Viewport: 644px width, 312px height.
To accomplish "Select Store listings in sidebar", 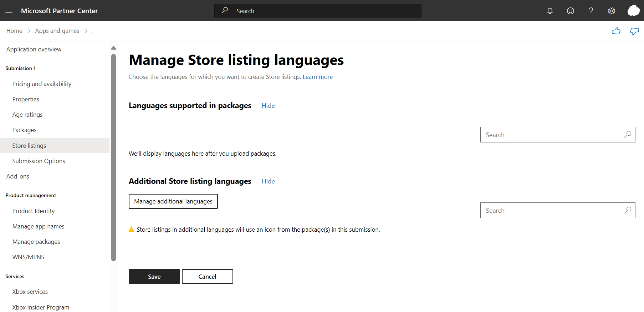I will pos(55,146).
